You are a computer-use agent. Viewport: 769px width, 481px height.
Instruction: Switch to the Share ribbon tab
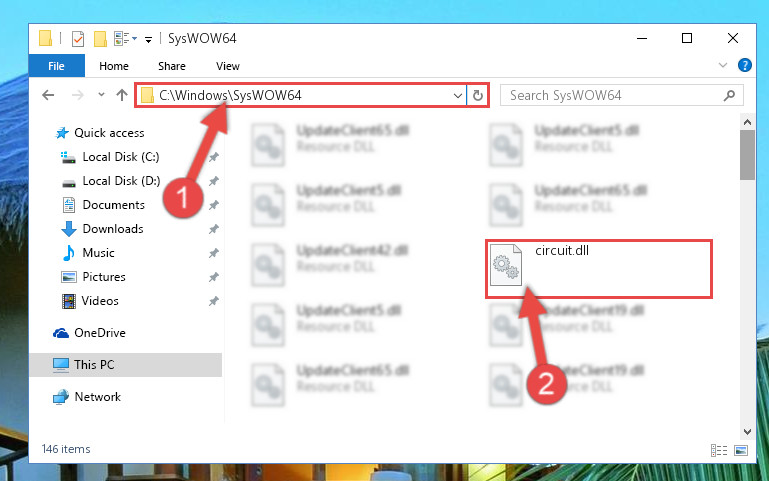click(x=172, y=66)
